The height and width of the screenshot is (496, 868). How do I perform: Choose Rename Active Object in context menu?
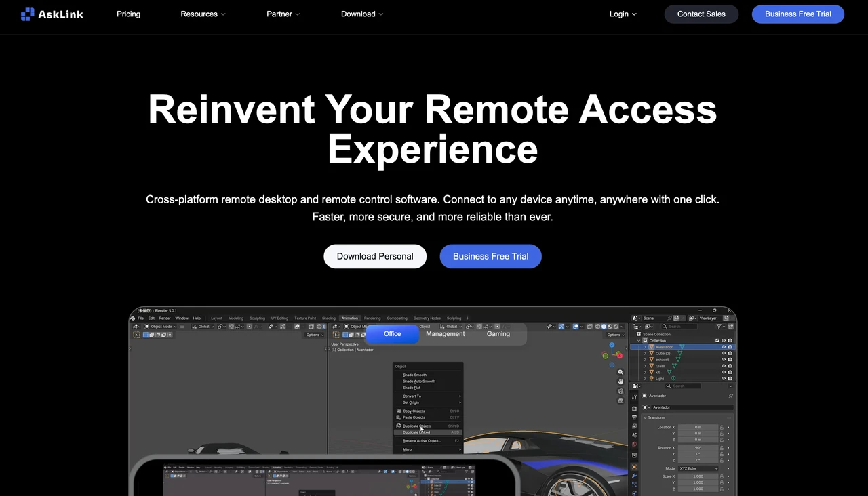click(x=422, y=440)
